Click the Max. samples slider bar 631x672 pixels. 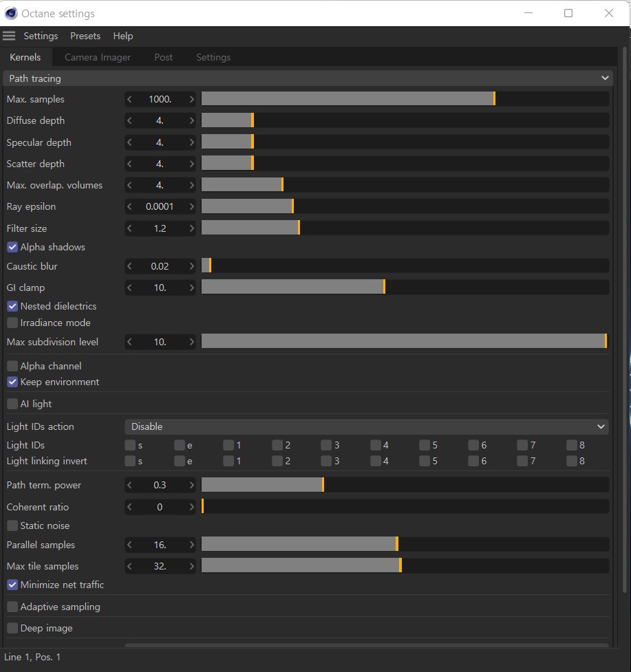click(405, 99)
